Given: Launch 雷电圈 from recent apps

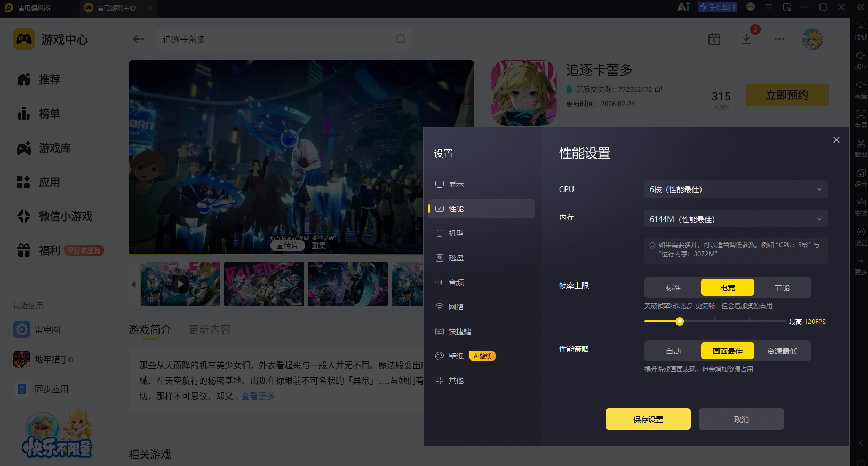Looking at the screenshot, I should pos(37,329).
